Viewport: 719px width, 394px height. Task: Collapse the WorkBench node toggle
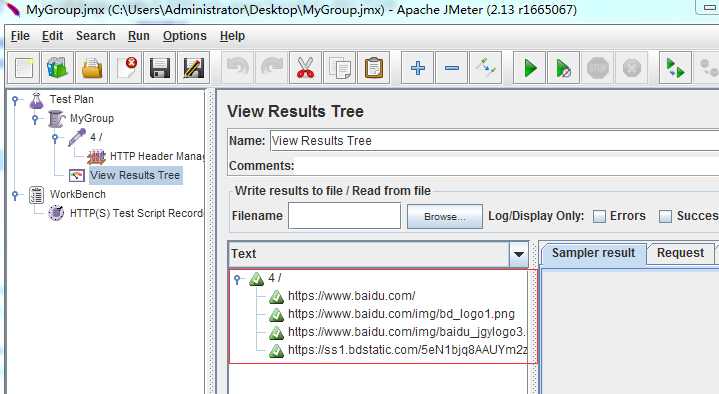click(x=16, y=195)
